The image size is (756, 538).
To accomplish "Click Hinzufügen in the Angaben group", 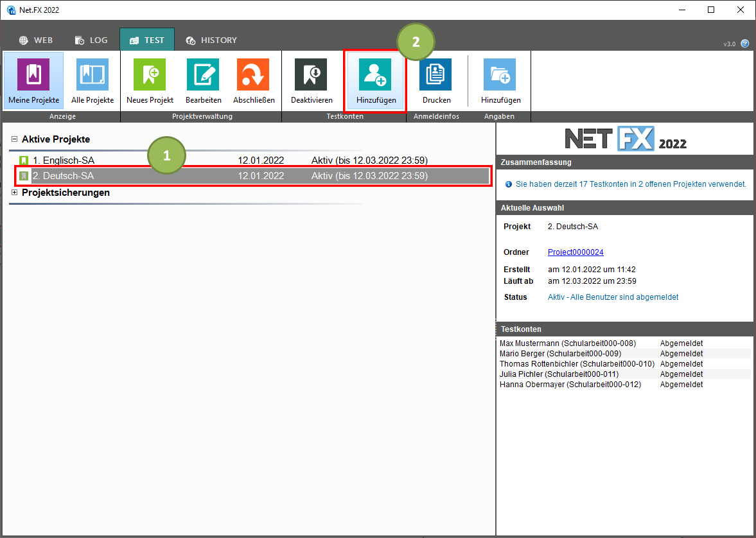I will [x=500, y=80].
